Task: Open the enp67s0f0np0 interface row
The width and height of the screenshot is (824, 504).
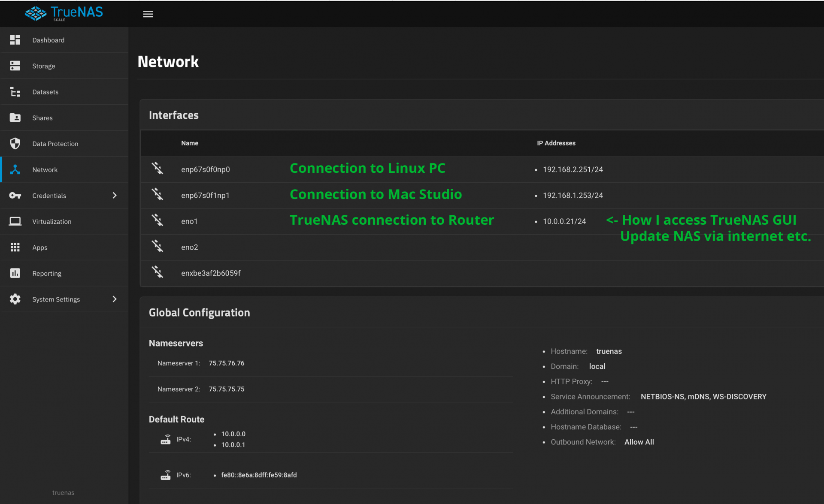Action: [482, 169]
